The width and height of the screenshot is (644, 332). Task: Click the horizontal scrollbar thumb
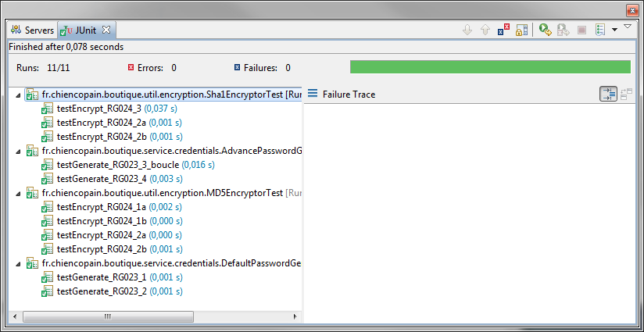(x=106, y=316)
